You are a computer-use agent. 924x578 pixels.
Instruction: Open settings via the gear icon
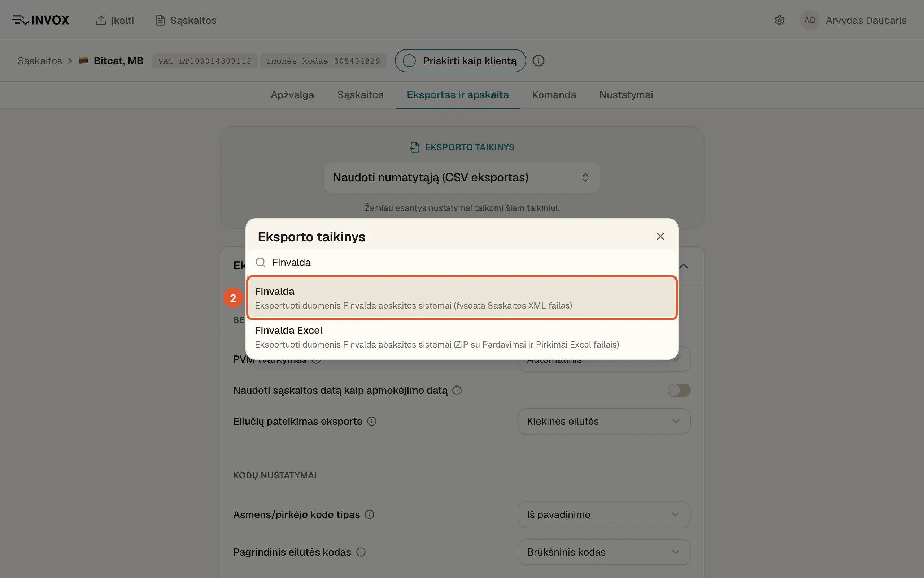[x=779, y=20]
